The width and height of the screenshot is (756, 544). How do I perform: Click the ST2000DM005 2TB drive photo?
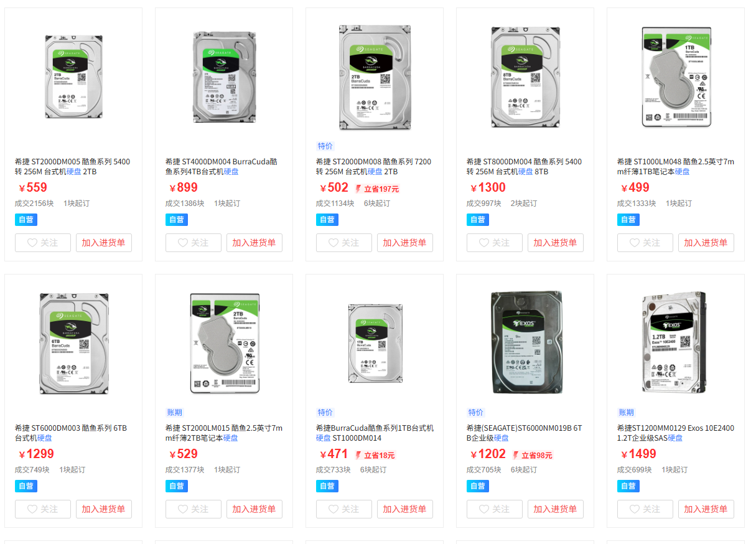coord(73,77)
